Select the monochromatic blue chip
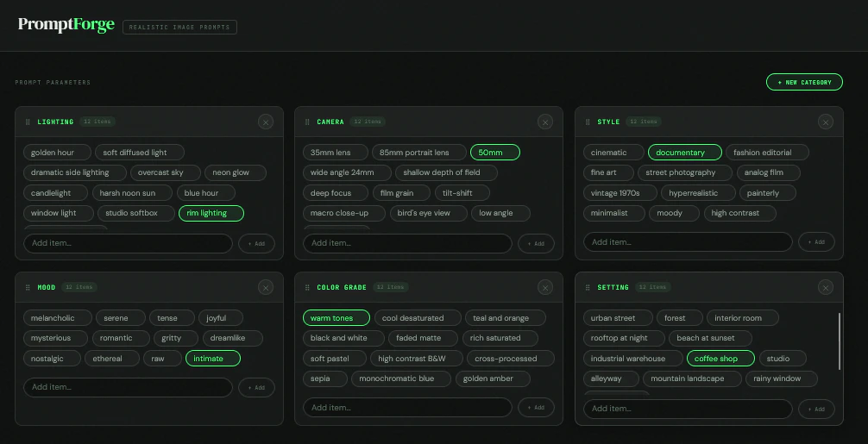Viewport: 868px width, 444px height. pos(401,378)
